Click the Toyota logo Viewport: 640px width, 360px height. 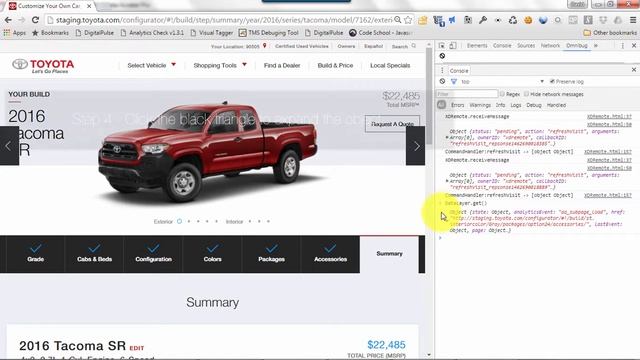point(43,65)
